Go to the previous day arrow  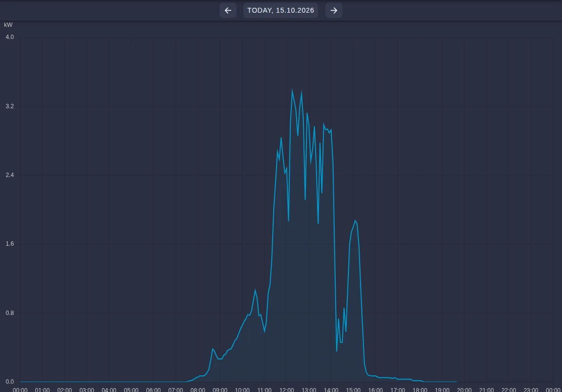point(228,10)
